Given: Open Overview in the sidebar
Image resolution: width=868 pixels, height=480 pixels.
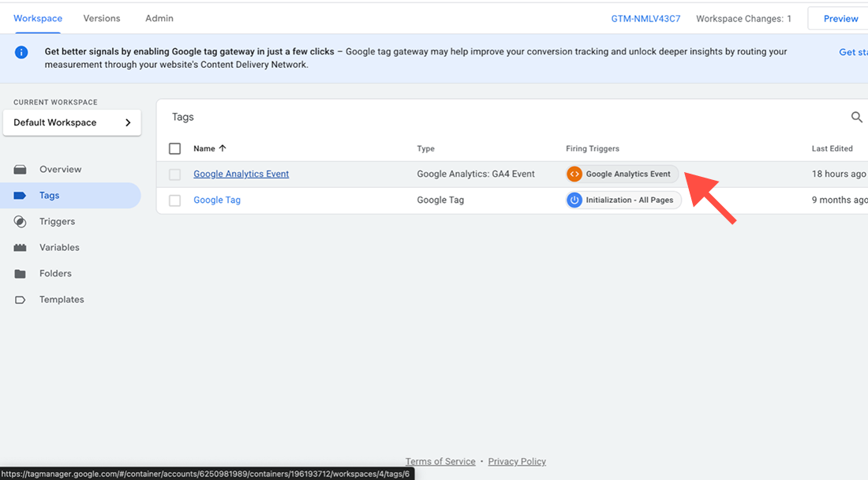Looking at the screenshot, I should 60,170.
